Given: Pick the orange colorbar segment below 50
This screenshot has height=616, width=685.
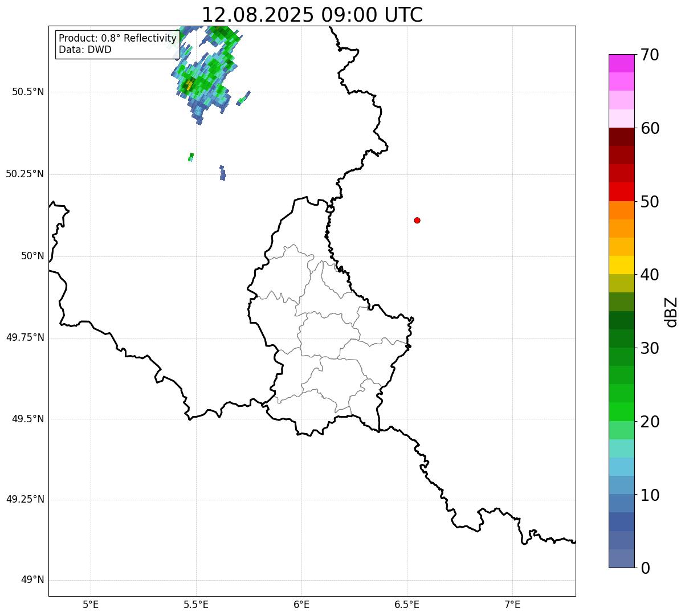Looking at the screenshot, I should pos(621,210).
